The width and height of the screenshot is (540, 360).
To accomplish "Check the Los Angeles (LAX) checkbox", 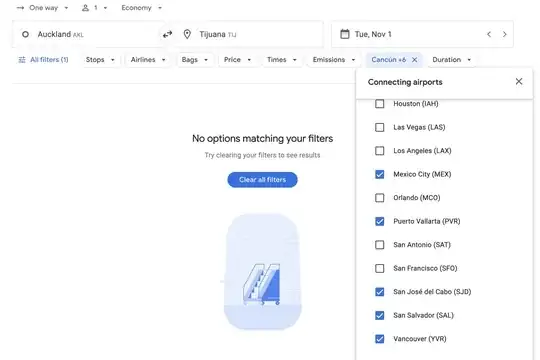I will (380, 151).
